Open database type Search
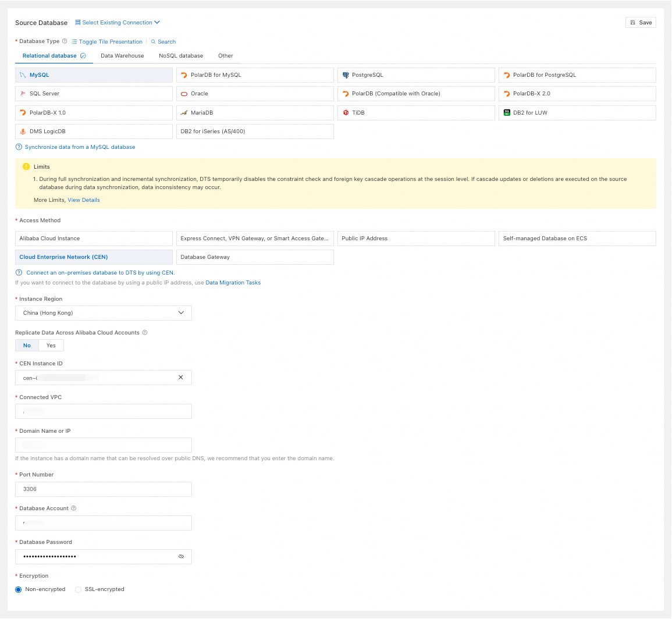 pos(163,41)
